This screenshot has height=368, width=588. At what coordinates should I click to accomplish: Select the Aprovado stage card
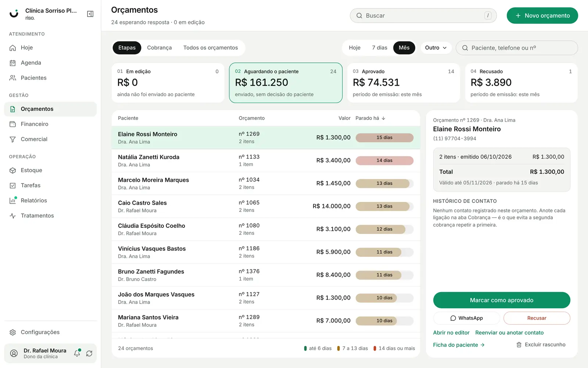[x=404, y=83]
